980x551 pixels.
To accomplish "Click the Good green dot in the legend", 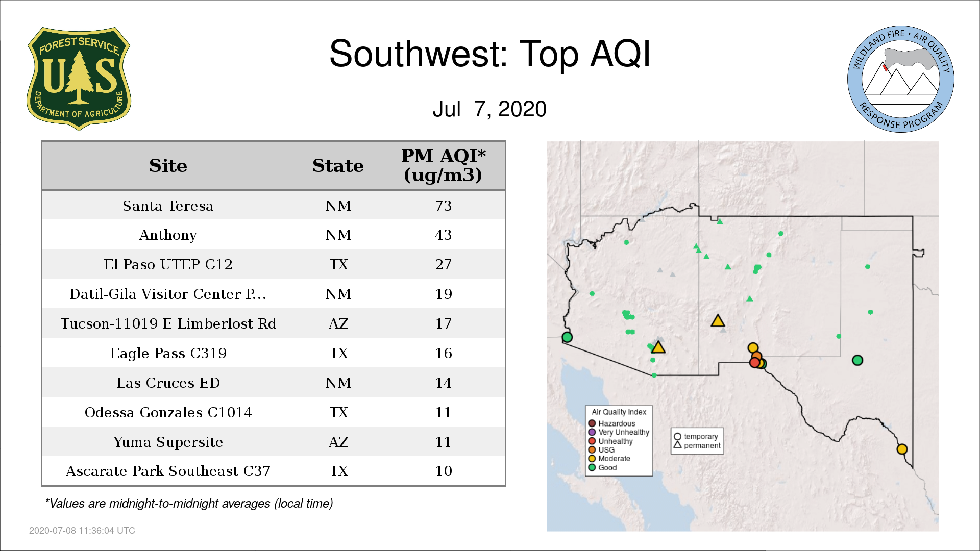I will [592, 467].
